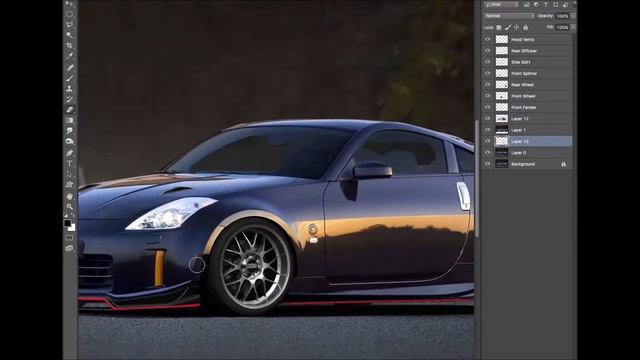Hide the Front Splitter layer
The height and width of the screenshot is (360, 640).
point(487,73)
